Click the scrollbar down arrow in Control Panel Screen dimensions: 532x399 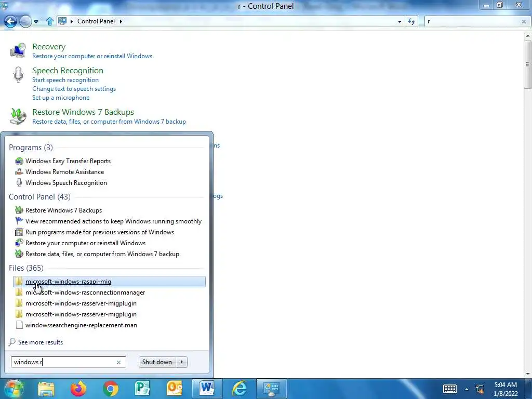528,374
